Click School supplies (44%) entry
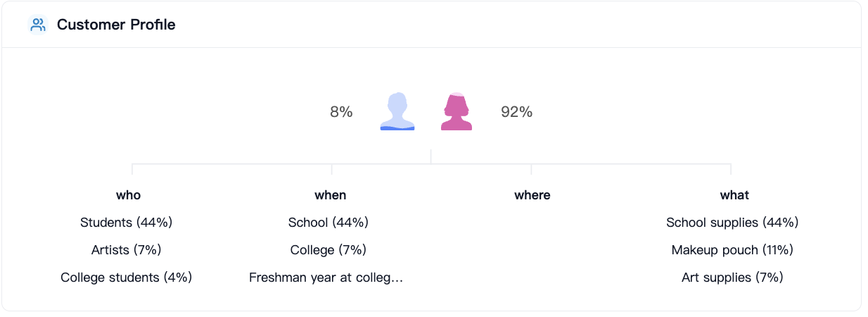Viewport: 868px width, 317px height. click(732, 223)
